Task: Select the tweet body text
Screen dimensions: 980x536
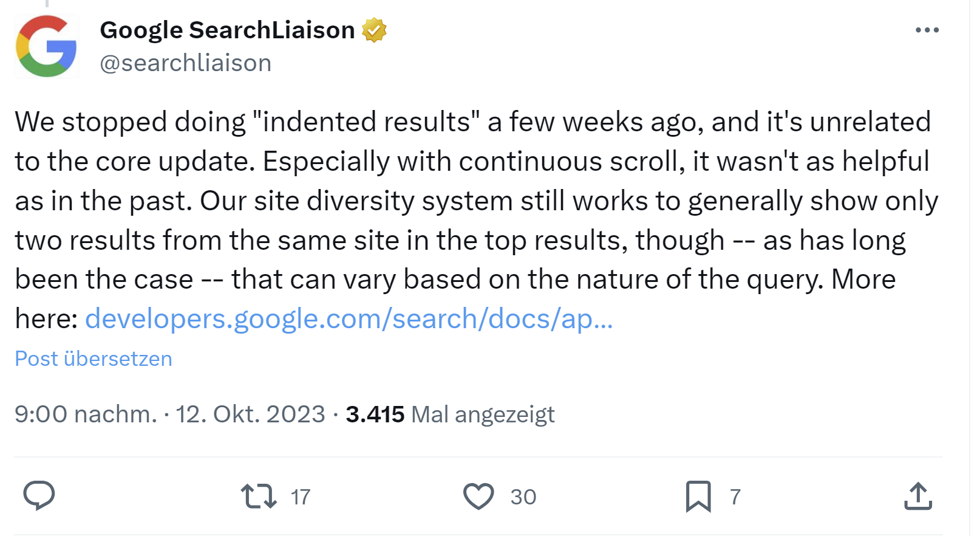Action: pyautogui.click(x=425, y=201)
